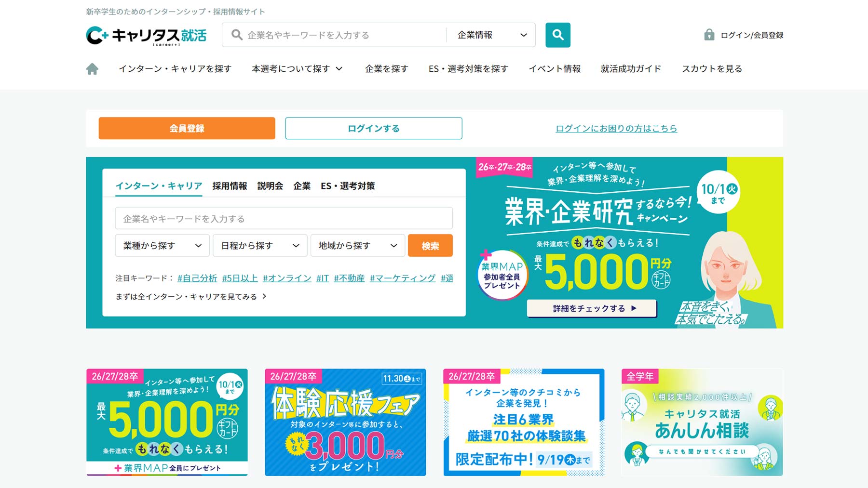Click the home icon in navigation bar
Image resolution: width=868 pixels, height=488 pixels.
pos(92,69)
